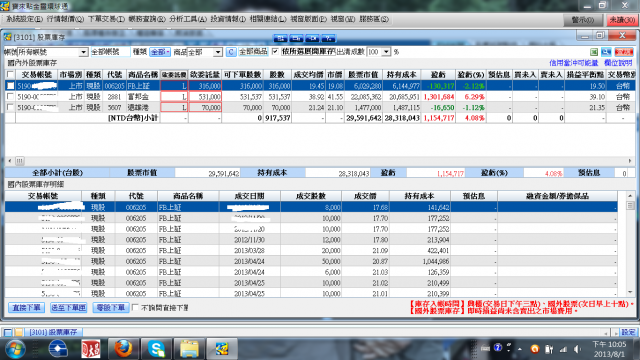Click the second blue toolbar icon in window title

point(296,38)
